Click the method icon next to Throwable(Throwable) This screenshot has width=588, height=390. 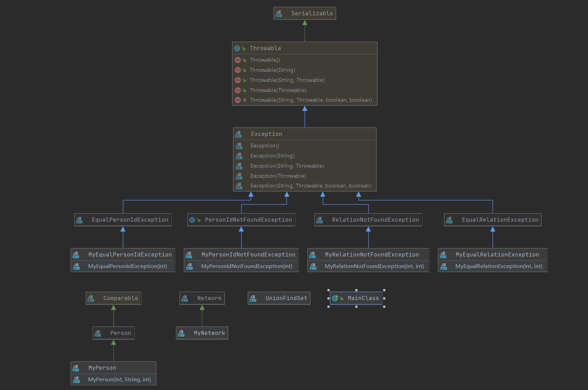coord(238,90)
